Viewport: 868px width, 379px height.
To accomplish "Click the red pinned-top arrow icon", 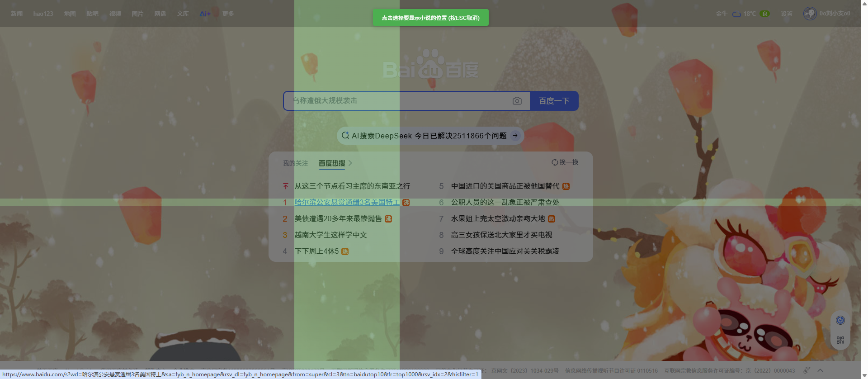I will pos(285,186).
